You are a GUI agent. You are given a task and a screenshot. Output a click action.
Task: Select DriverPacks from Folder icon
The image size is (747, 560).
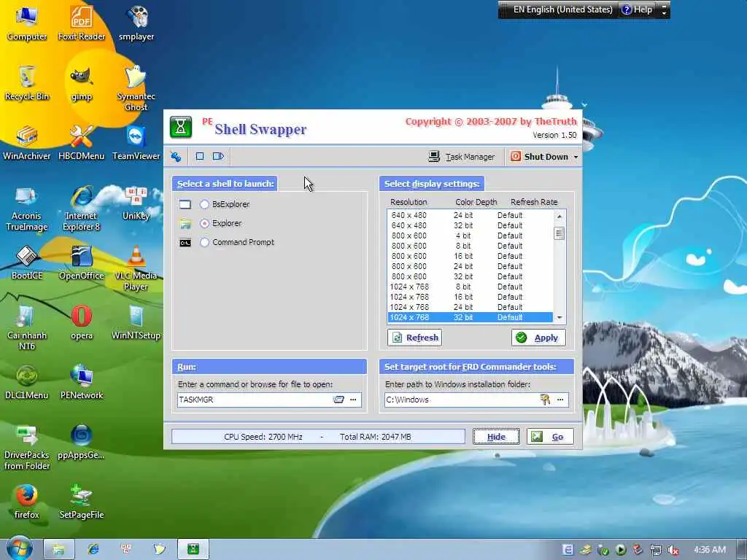coord(27,448)
